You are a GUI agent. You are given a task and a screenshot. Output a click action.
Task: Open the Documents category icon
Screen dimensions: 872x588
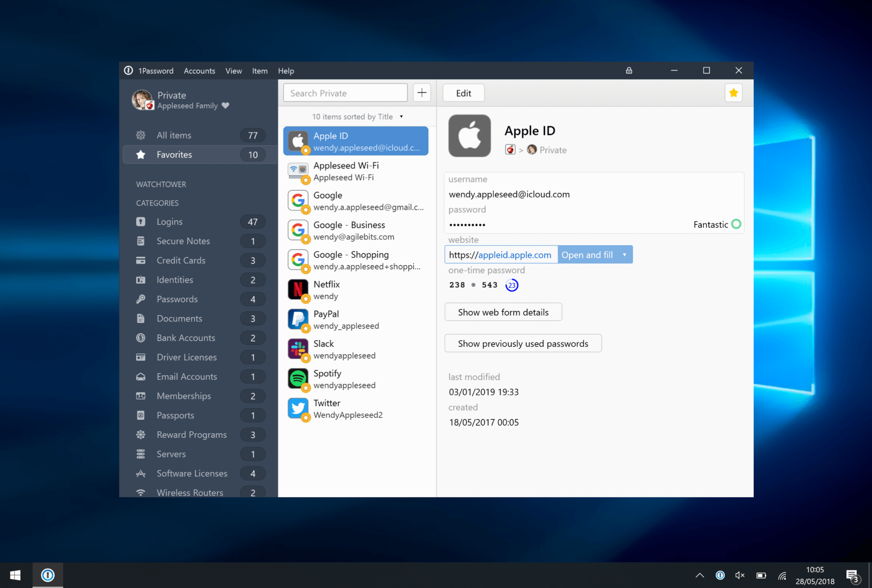point(141,318)
